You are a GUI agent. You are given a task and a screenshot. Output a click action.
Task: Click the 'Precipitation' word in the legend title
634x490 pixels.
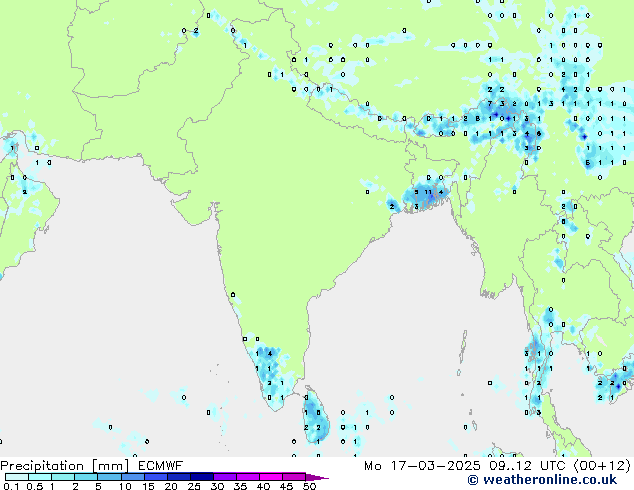tap(42, 466)
